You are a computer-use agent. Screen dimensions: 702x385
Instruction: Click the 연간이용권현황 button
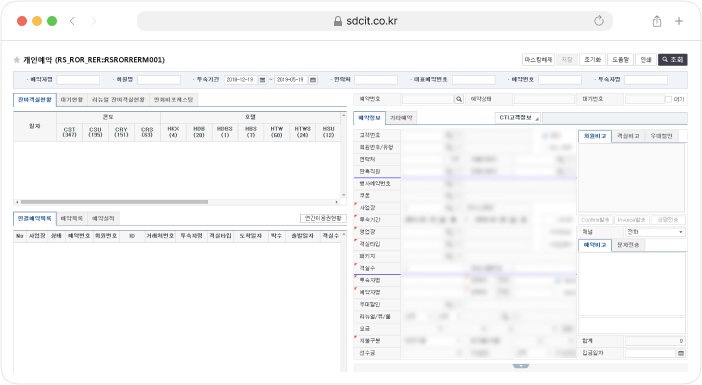(323, 218)
